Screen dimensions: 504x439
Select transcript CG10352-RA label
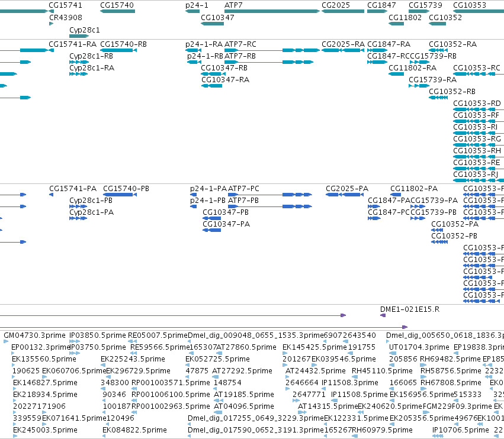453,44
